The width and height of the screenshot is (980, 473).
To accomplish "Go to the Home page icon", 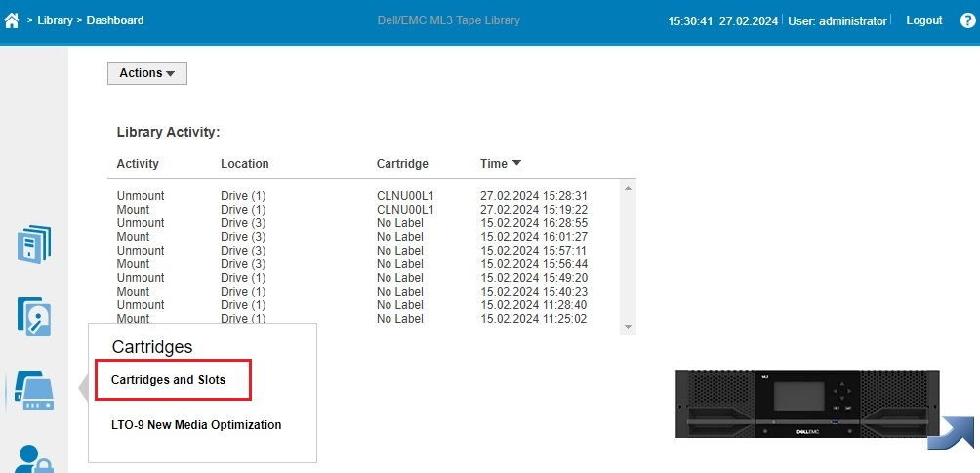I will pos(12,20).
